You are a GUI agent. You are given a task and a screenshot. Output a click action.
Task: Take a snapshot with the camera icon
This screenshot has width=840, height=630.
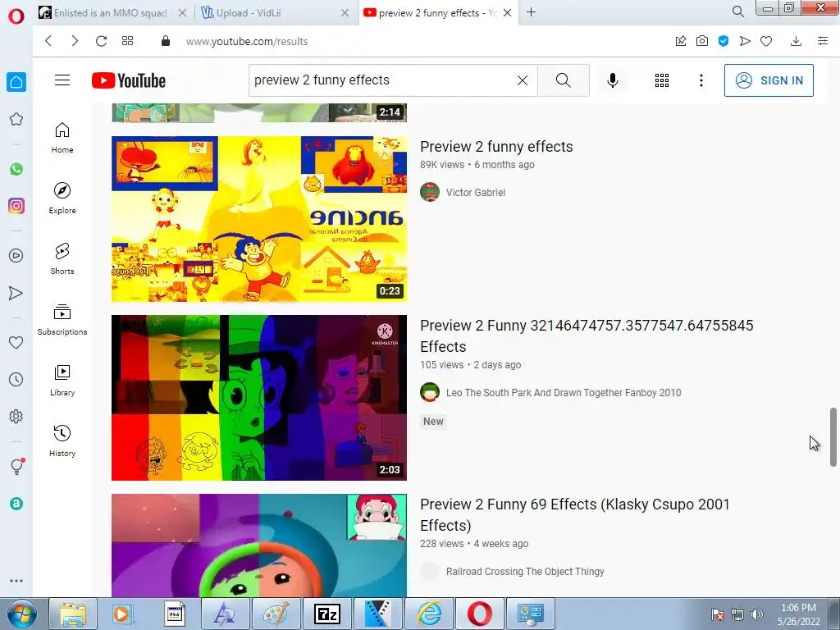[x=702, y=41]
